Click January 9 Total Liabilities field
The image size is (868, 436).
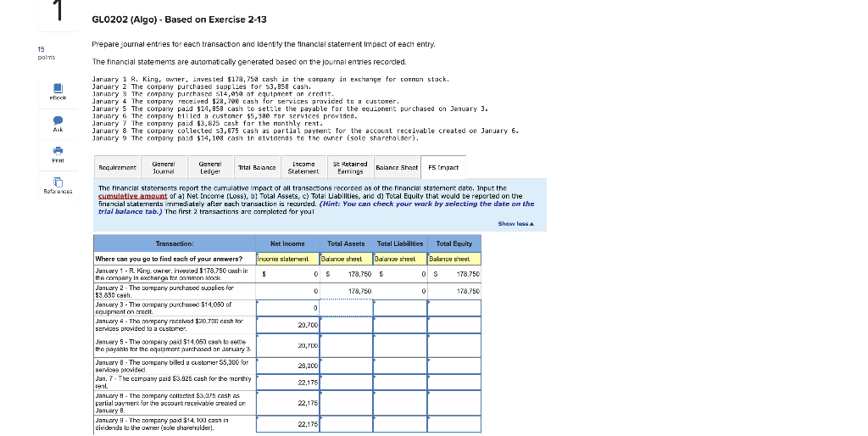click(x=400, y=424)
